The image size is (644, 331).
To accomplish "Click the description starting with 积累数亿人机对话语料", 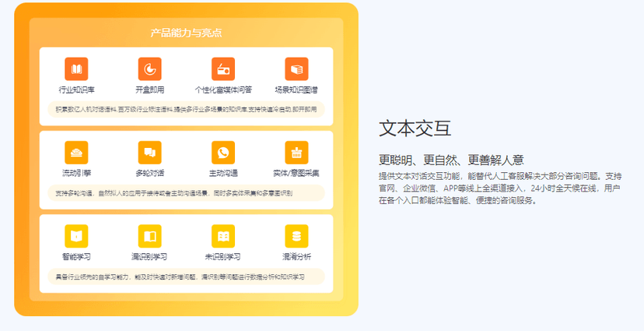I will point(186,109).
